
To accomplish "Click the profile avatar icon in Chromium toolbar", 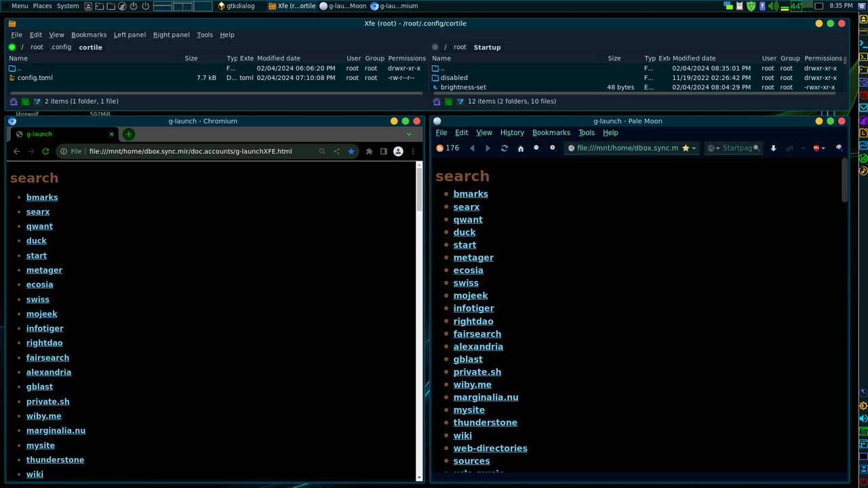I will 399,150.
